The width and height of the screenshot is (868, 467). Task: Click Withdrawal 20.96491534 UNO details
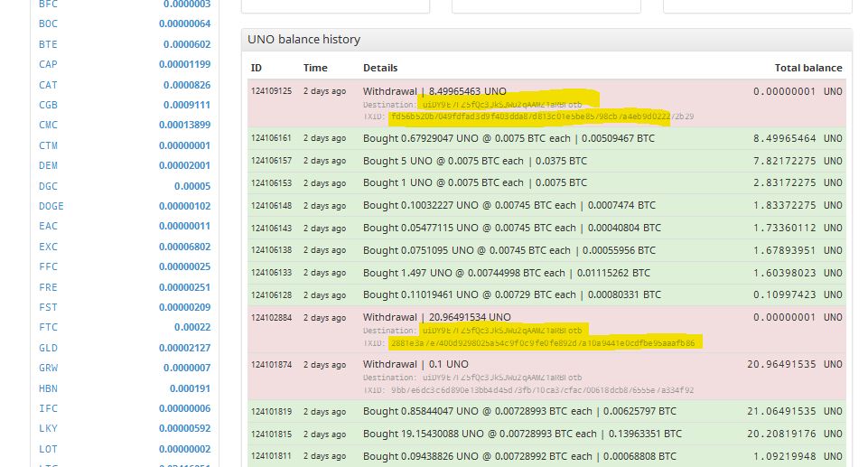coord(437,317)
